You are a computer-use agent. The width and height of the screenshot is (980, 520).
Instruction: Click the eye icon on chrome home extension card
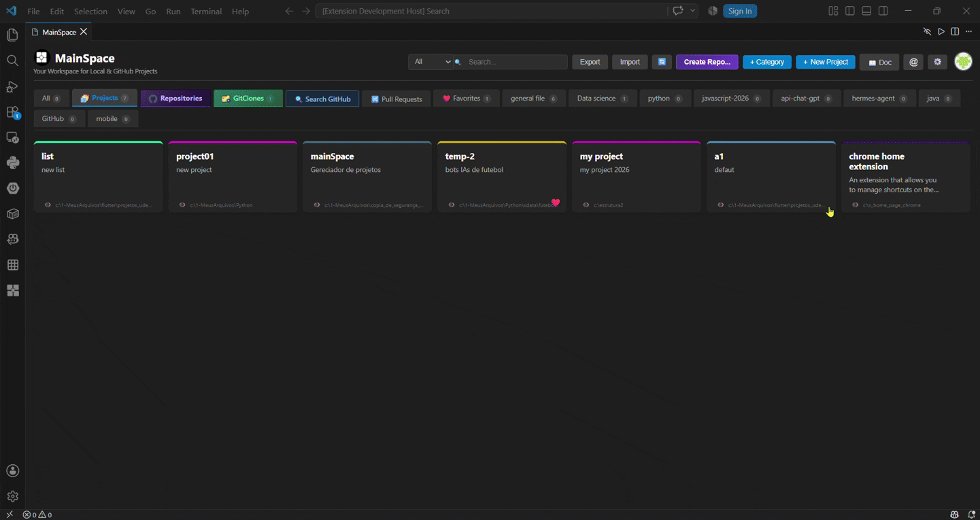pos(856,205)
